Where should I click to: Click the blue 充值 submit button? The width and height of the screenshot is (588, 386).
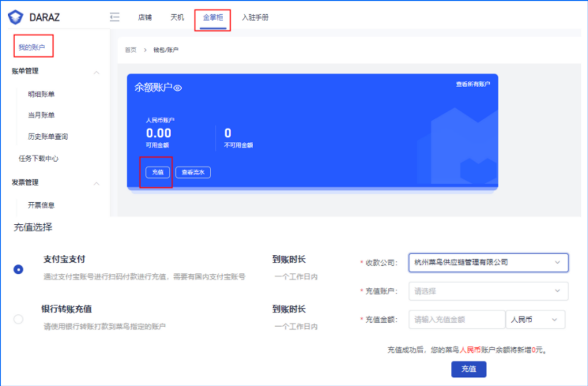coord(469,369)
